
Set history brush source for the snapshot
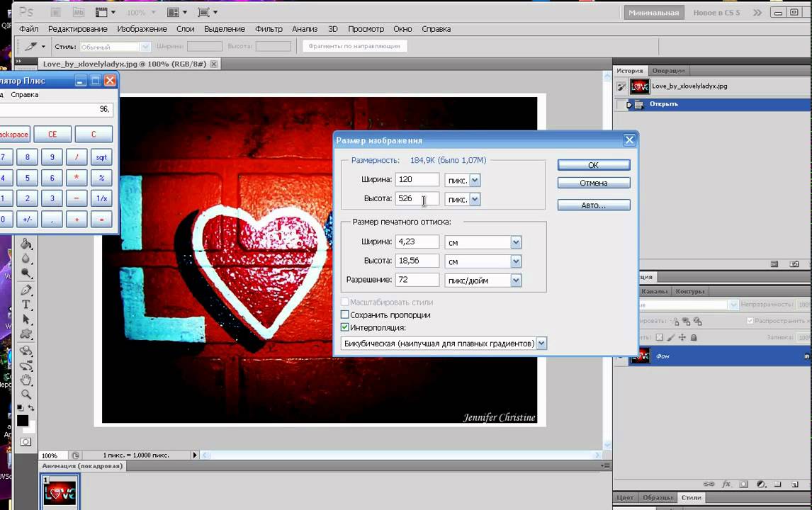[621, 86]
